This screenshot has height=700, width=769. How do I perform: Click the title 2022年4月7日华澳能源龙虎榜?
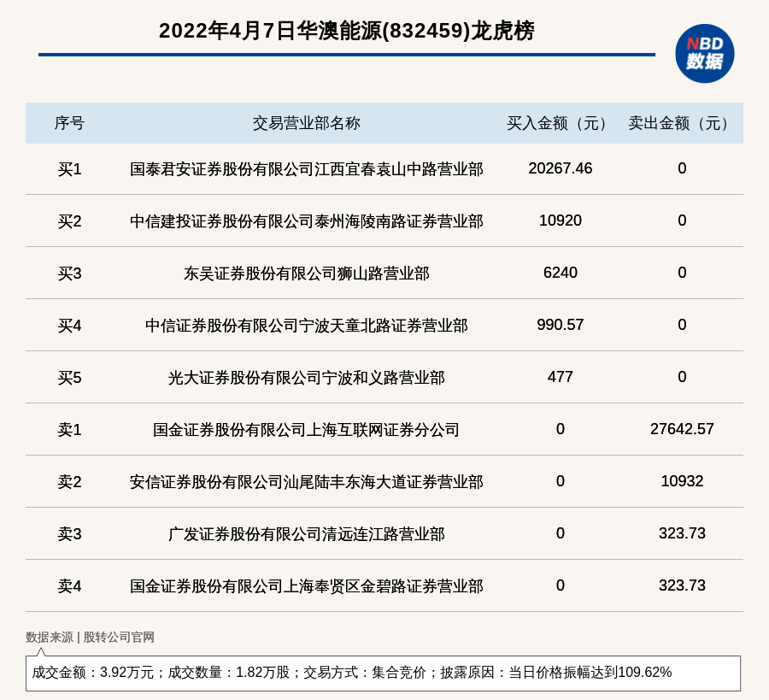click(346, 31)
